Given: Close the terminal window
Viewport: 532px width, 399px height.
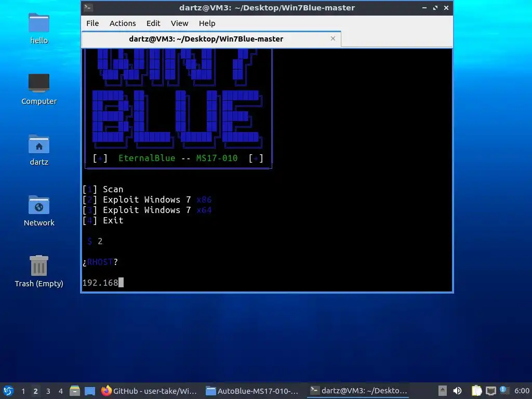Looking at the screenshot, I should (446, 7).
